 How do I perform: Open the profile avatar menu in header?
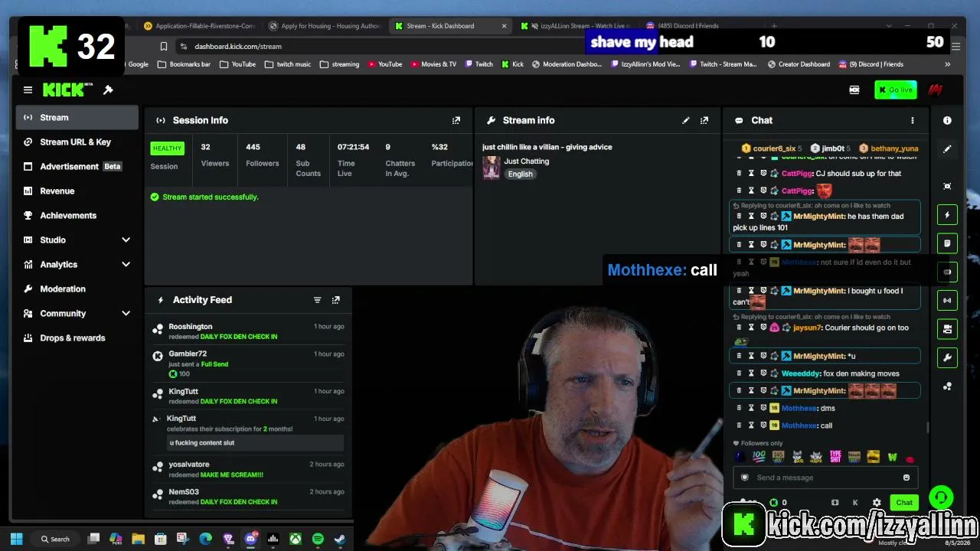click(x=935, y=90)
